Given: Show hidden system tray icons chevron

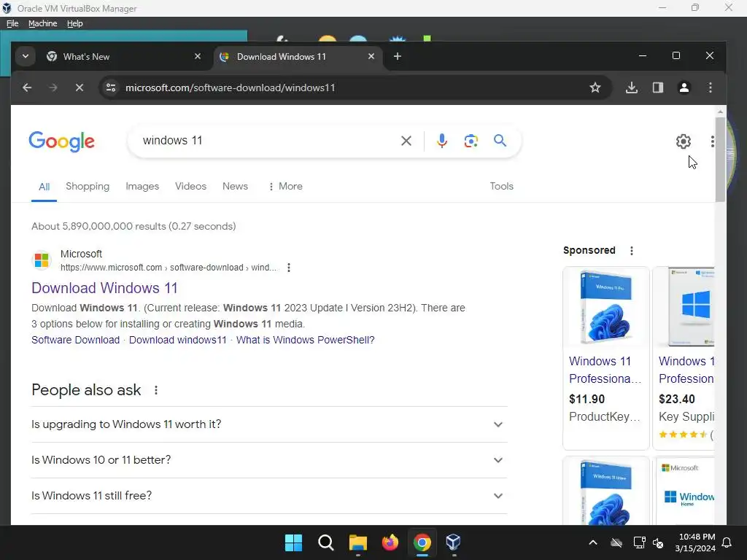Looking at the screenshot, I should (x=592, y=542).
